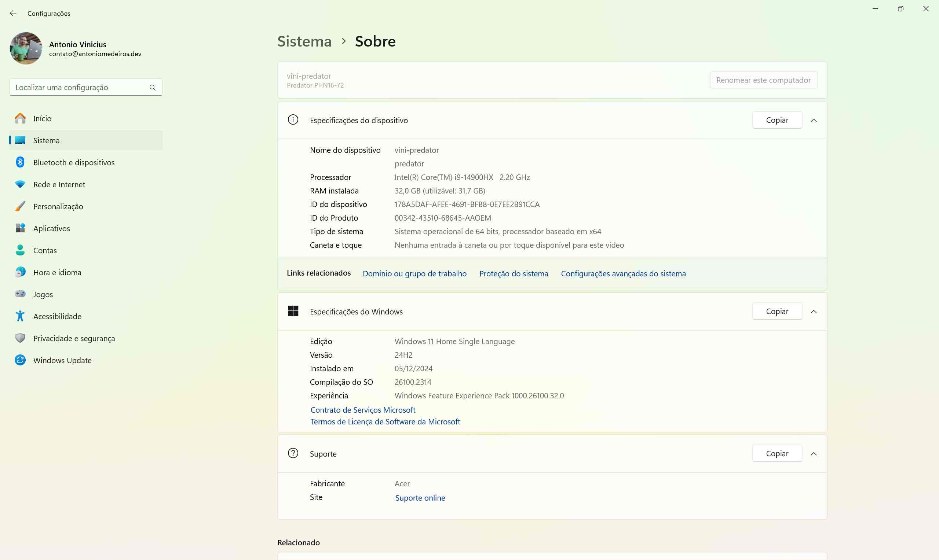Click the Aplicativos icon
Screen dimensions: 939x560
click(21, 228)
